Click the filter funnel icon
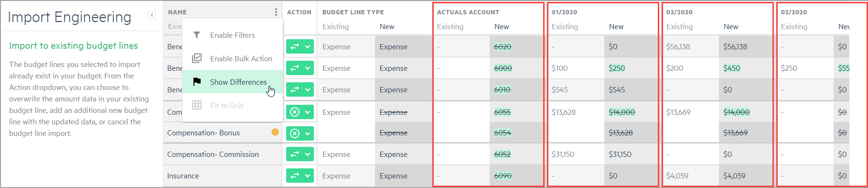The height and width of the screenshot is (188, 868). (x=196, y=35)
